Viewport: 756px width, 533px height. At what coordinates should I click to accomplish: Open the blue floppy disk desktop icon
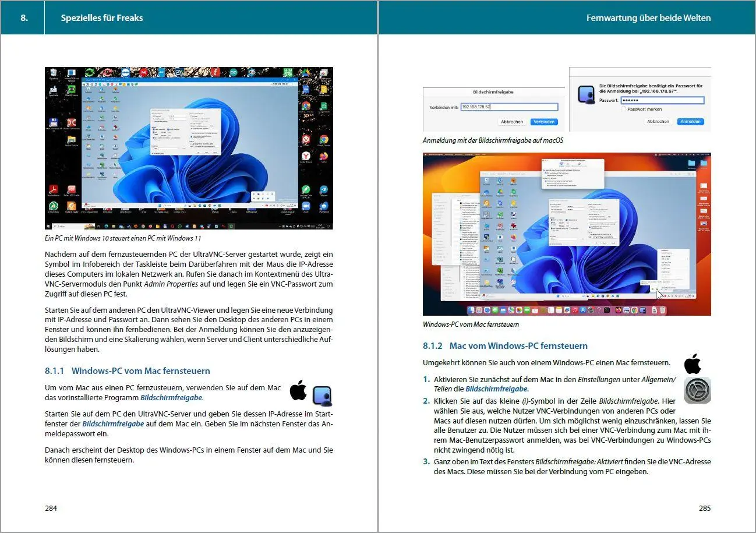point(54,122)
